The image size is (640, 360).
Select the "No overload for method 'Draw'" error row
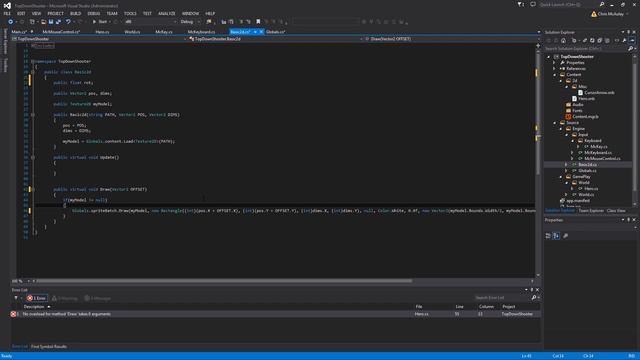(x=276, y=314)
